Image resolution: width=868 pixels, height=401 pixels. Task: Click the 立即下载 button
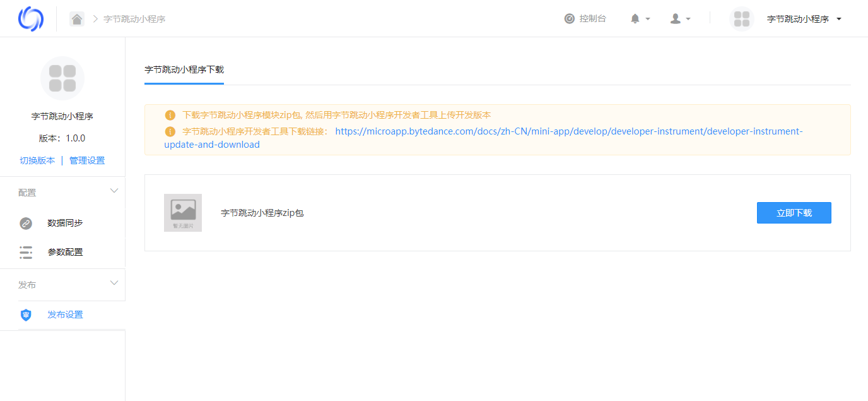coord(794,213)
